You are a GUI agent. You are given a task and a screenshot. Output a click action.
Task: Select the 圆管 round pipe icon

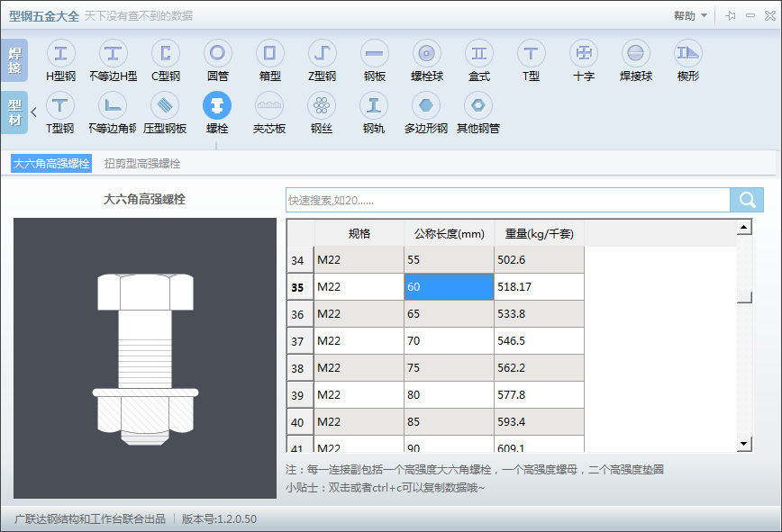(x=218, y=53)
